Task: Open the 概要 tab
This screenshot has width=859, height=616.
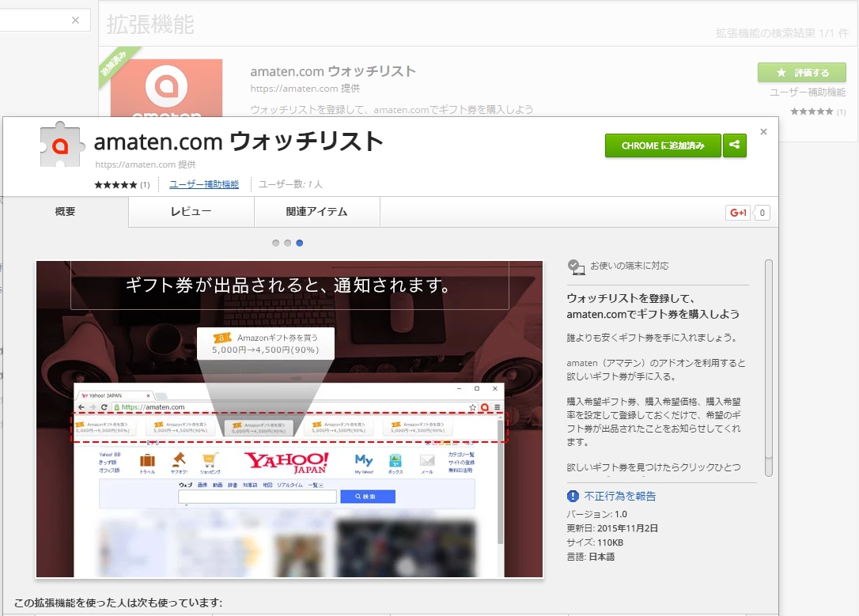Action: [66, 212]
